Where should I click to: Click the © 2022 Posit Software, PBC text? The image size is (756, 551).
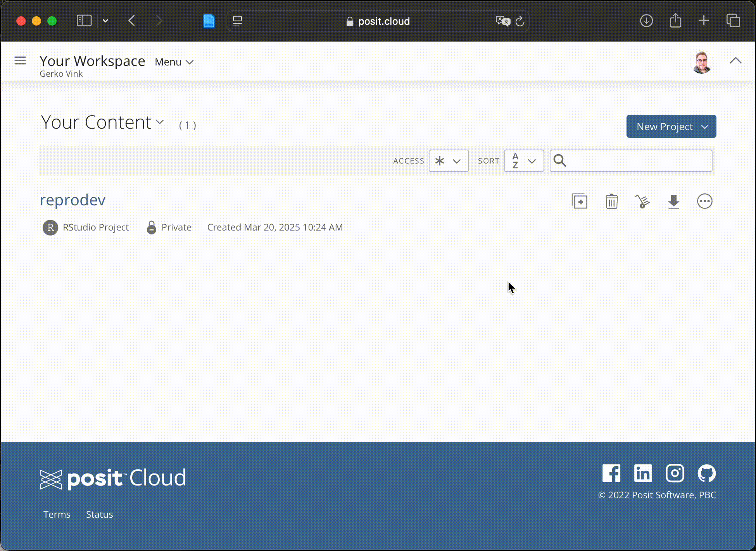(657, 495)
